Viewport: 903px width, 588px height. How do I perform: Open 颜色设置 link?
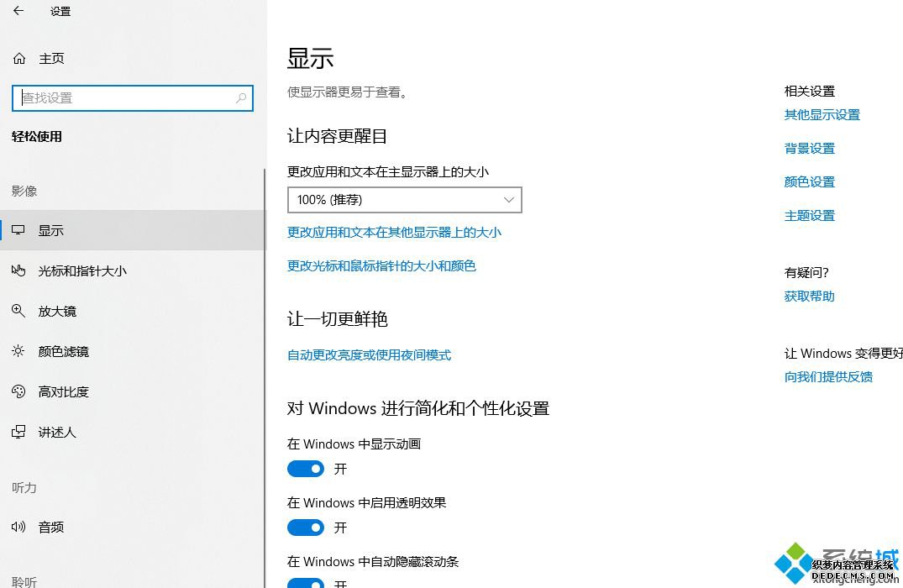point(809,182)
